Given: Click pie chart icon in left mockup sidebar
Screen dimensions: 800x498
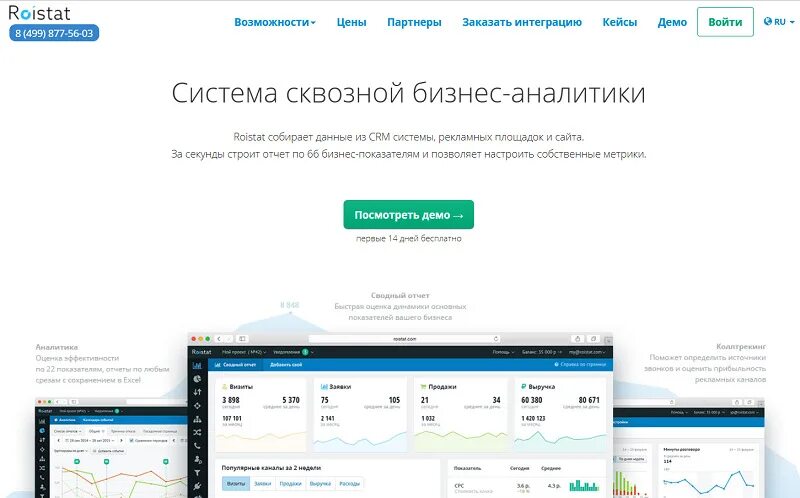Looking at the screenshot, I should pyautogui.click(x=42, y=431).
